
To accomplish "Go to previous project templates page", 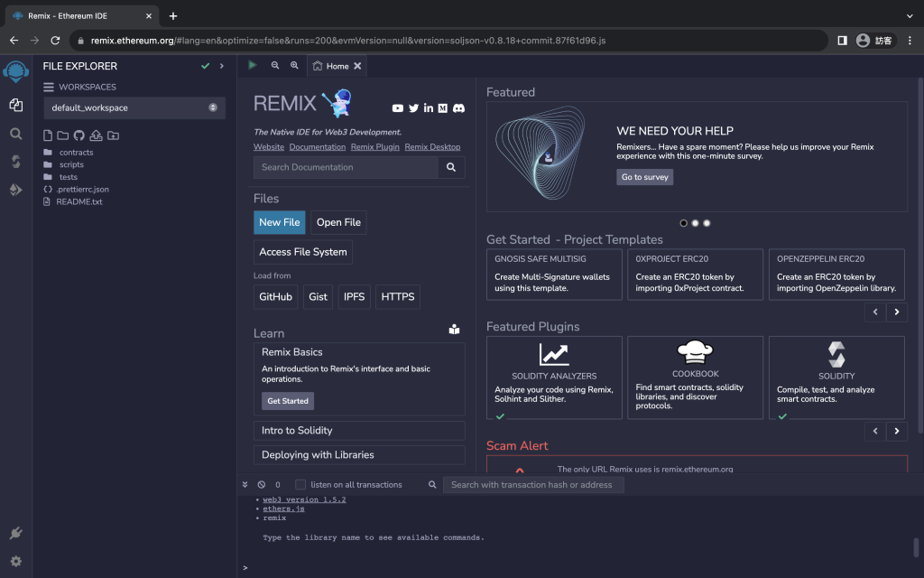I will pos(875,312).
